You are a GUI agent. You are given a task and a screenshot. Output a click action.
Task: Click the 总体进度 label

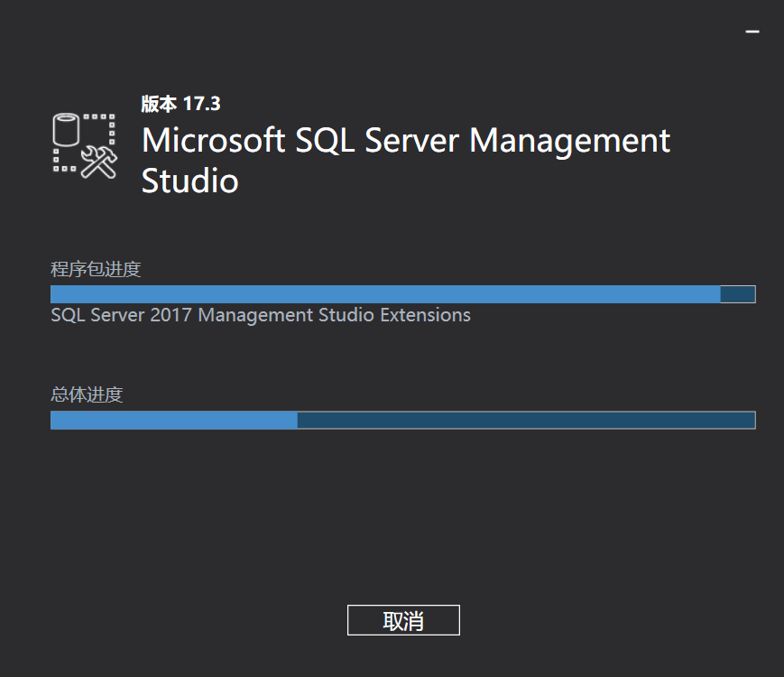click(87, 394)
